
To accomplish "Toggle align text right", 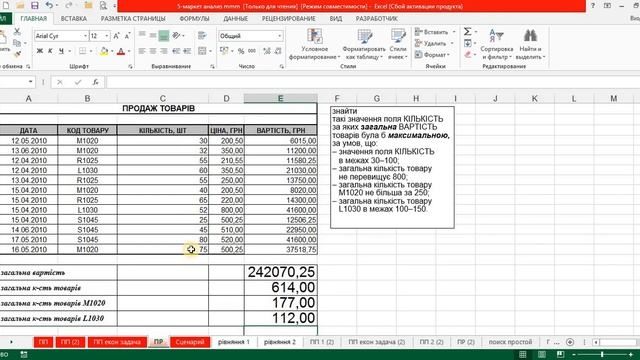I will 164,51.
